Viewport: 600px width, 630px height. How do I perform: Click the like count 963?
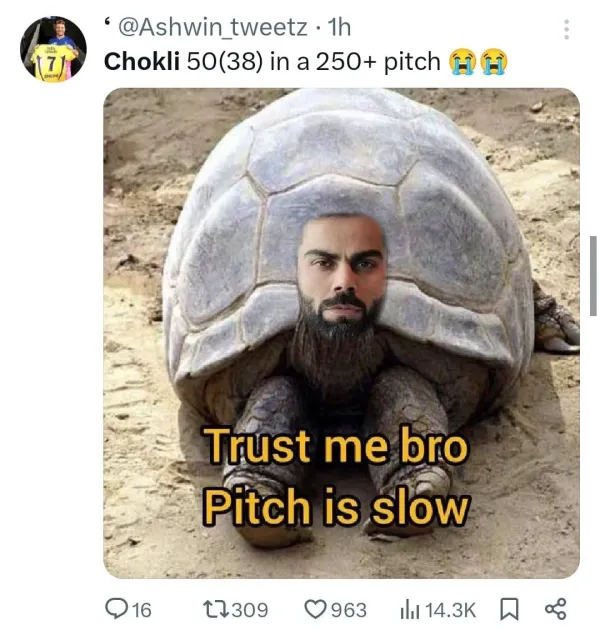(348, 610)
